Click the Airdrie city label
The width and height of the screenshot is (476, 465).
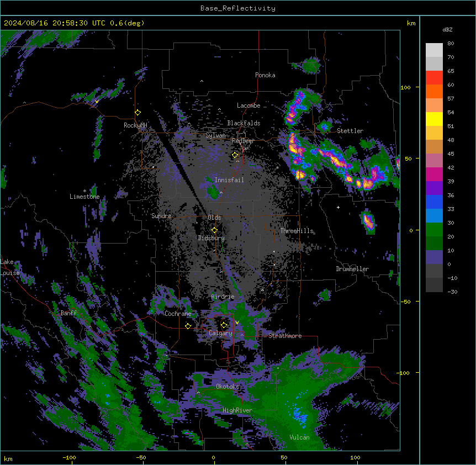coord(223,297)
